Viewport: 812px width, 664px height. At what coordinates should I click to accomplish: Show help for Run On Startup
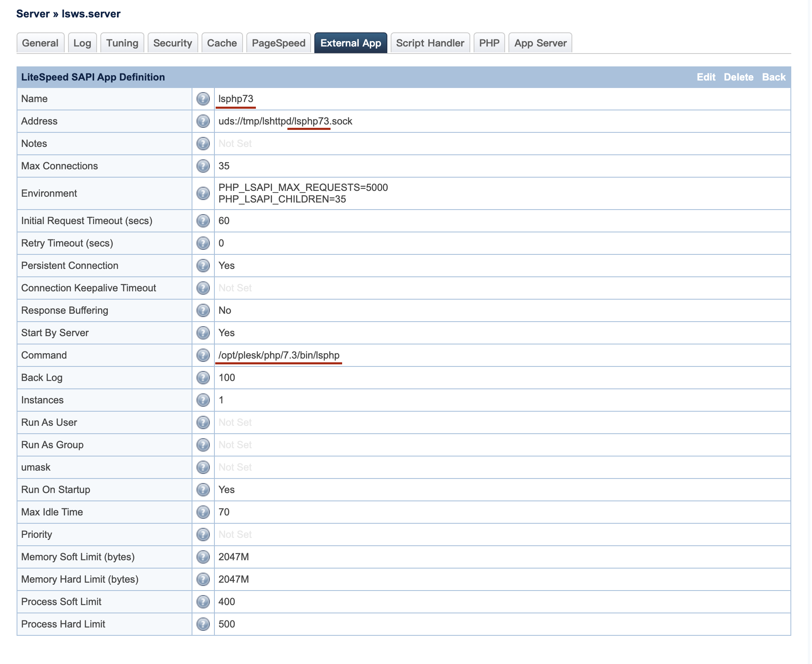click(203, 490)
